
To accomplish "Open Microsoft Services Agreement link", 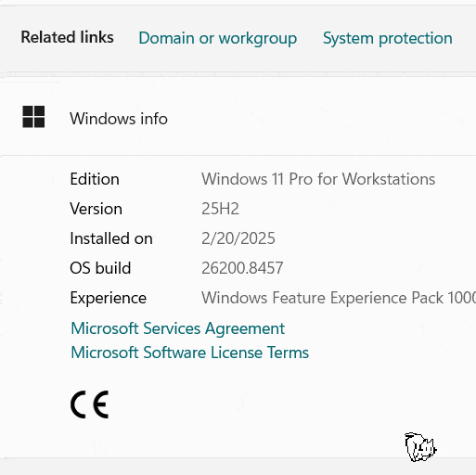I will (x=177, y=328).
